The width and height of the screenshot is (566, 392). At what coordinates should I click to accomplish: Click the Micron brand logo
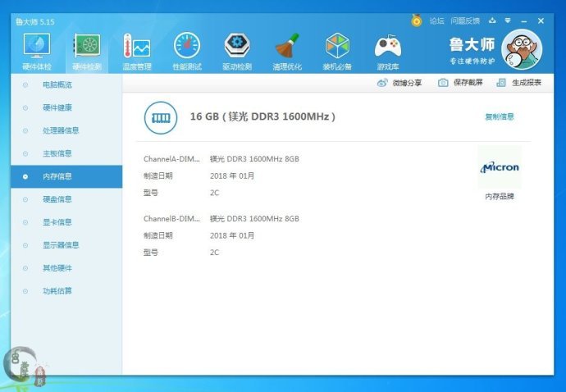(x=500, y=167)
